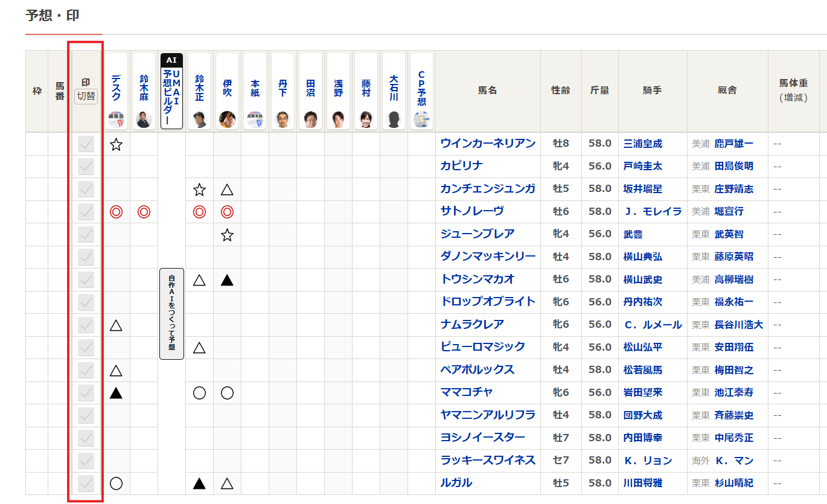
Task: Toggle the mark checkbox for ルガル
Action: [x=86, y=483]
